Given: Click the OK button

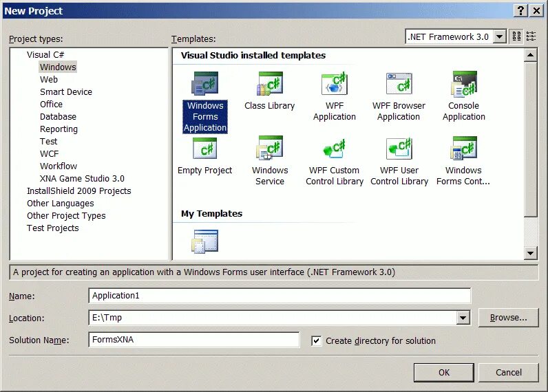Looking at the screenshot, I should (x=444, y=373).
